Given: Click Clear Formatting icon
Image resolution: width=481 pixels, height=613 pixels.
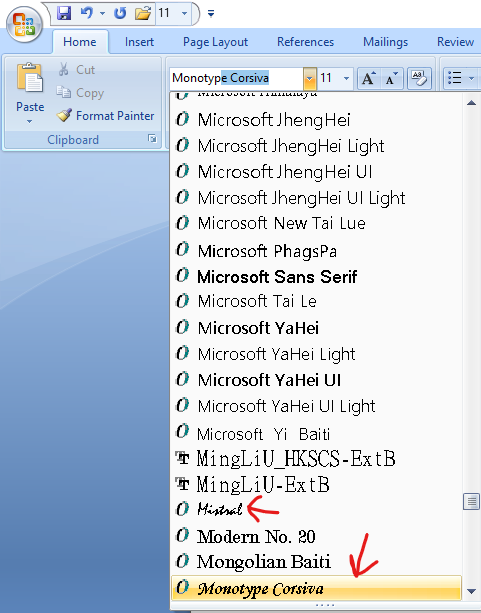Looking at the screenshot, I should tap(419, 78).
